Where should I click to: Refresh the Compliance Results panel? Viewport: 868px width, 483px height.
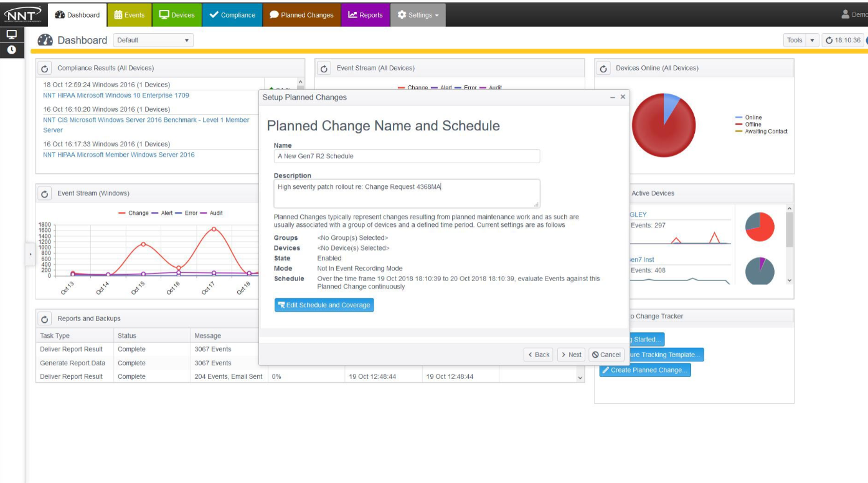click(45, 69)
